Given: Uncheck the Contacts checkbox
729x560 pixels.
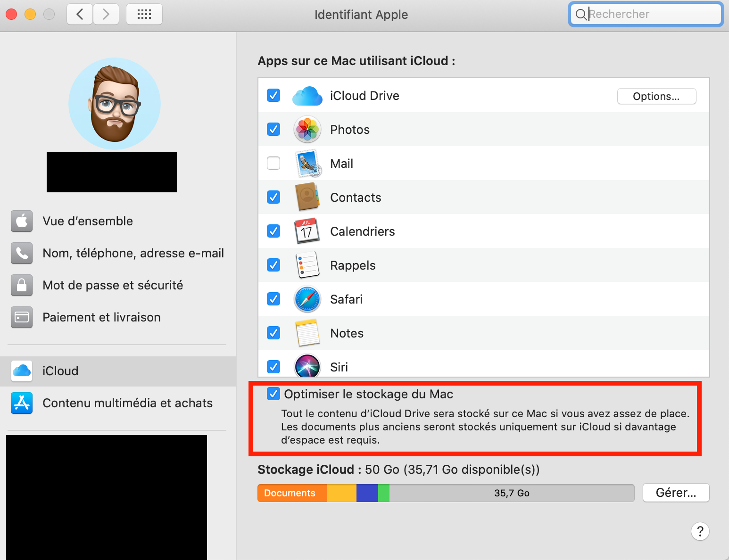Looking at the screenshot, I should click(273, 197).
